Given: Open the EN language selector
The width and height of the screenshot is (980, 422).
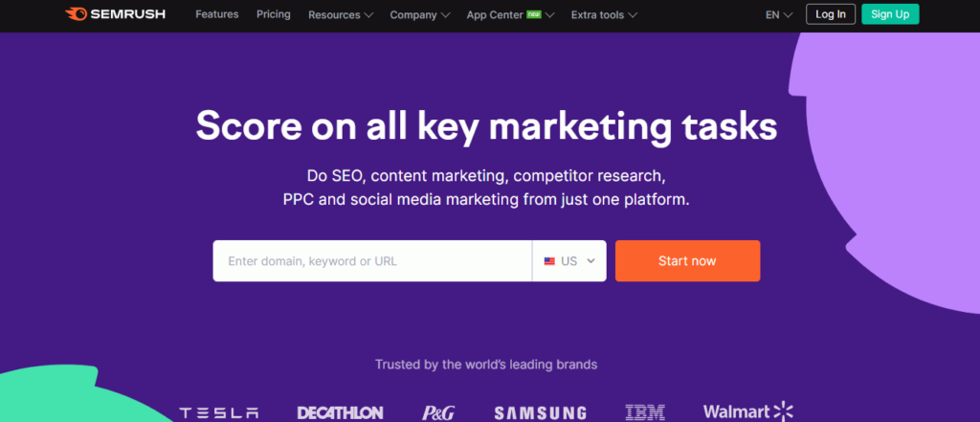Looking at the screenshot, I should coord(779,14).
